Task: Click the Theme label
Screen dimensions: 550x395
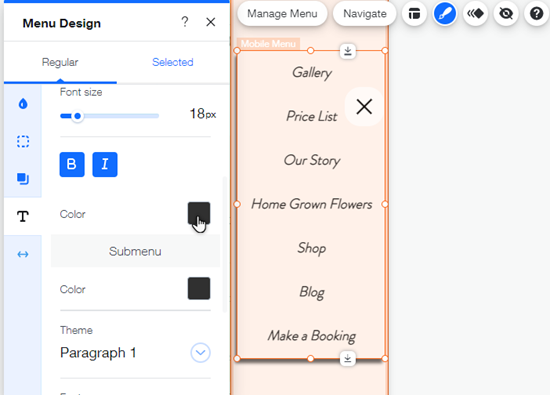Action: tap(76, 330)
